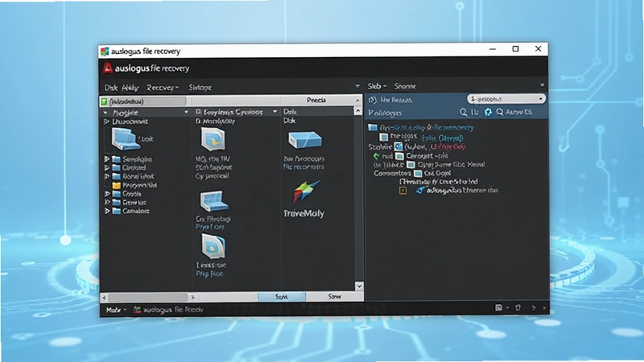Viewport: 644px width, 362px height.
Task: Open the blue link under the laptop icon
Action: point(210,227)
